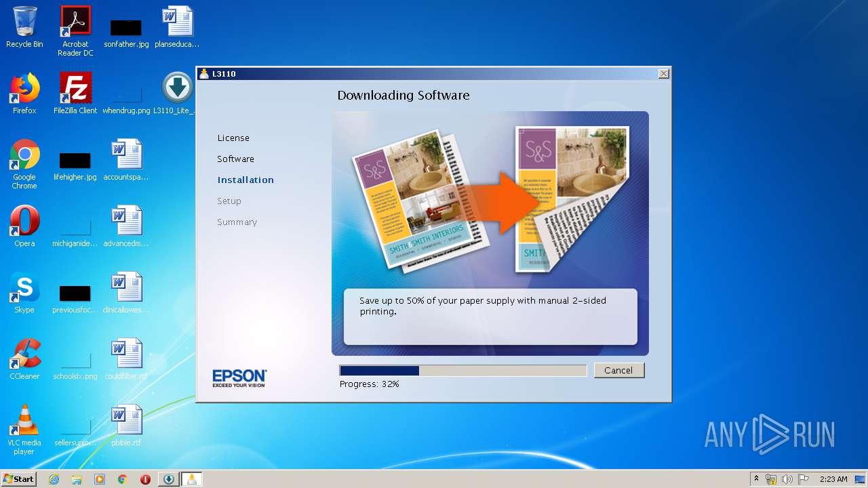Open CCleaner desktop shortcut
Image resolution: width=868 pixels, height=488 pixels.
tap(24, 359)
